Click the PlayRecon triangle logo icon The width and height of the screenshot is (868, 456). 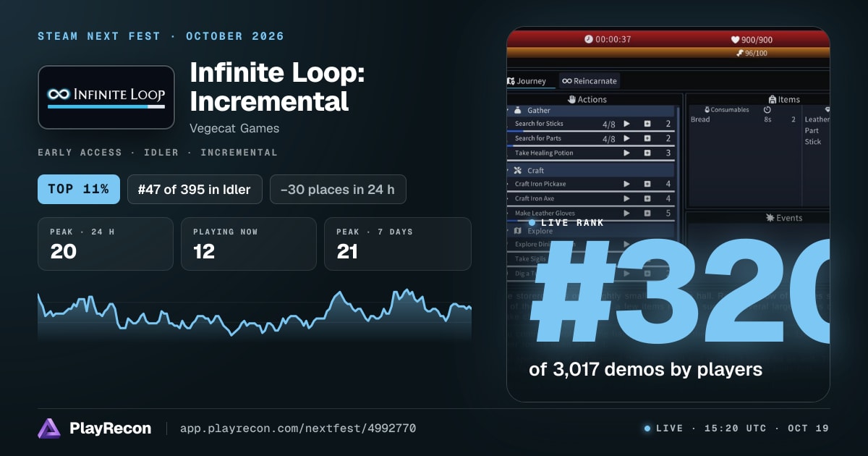pos(49,428)
